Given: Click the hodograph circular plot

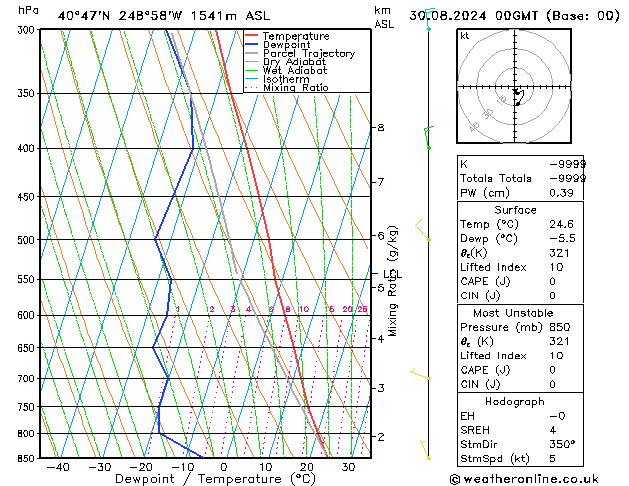Looking at the screenshot, I should tap(516, 89).
